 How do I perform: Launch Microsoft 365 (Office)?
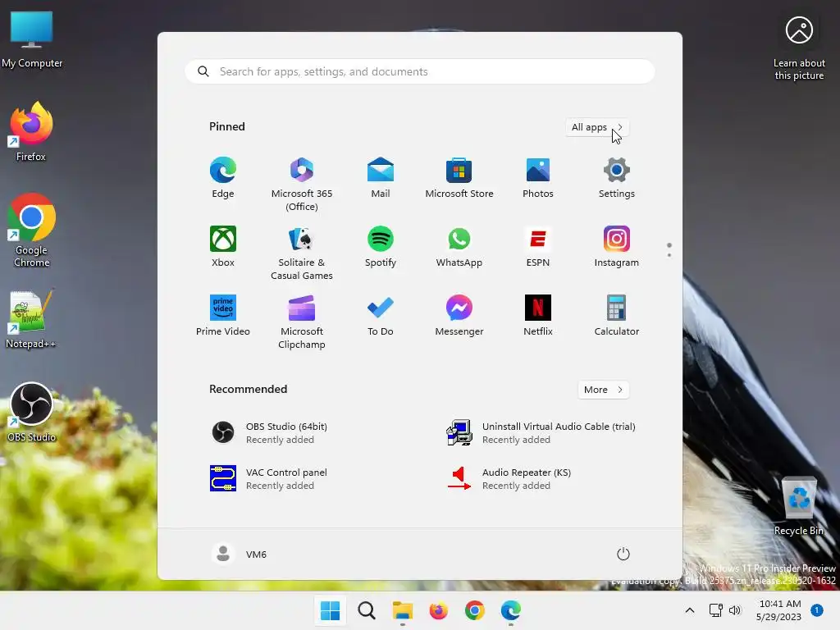302,185
